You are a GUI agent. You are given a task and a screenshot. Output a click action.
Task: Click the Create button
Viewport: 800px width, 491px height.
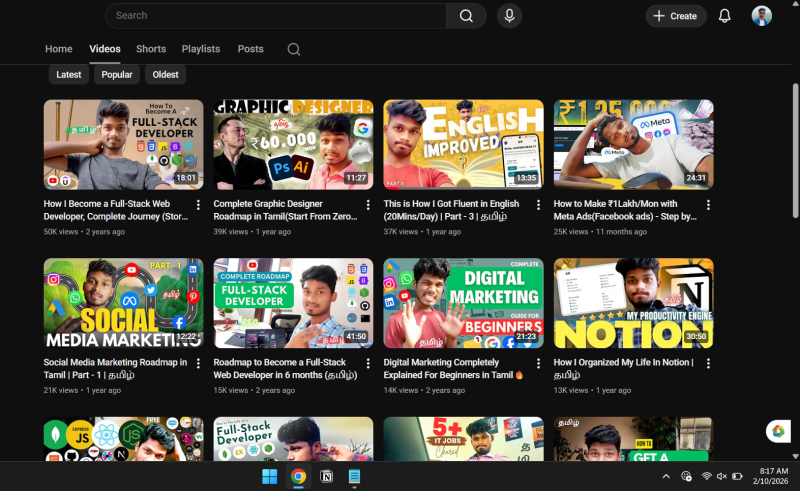tap(676, 16)
